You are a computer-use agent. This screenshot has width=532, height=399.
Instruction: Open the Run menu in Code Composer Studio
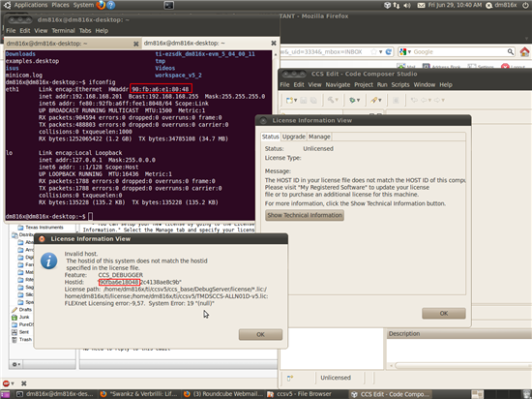[382, 84]
